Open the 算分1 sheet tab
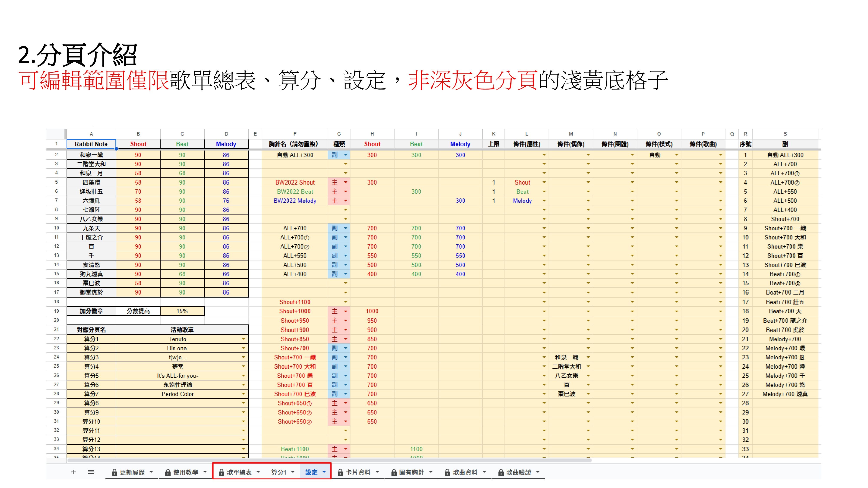 279,472
